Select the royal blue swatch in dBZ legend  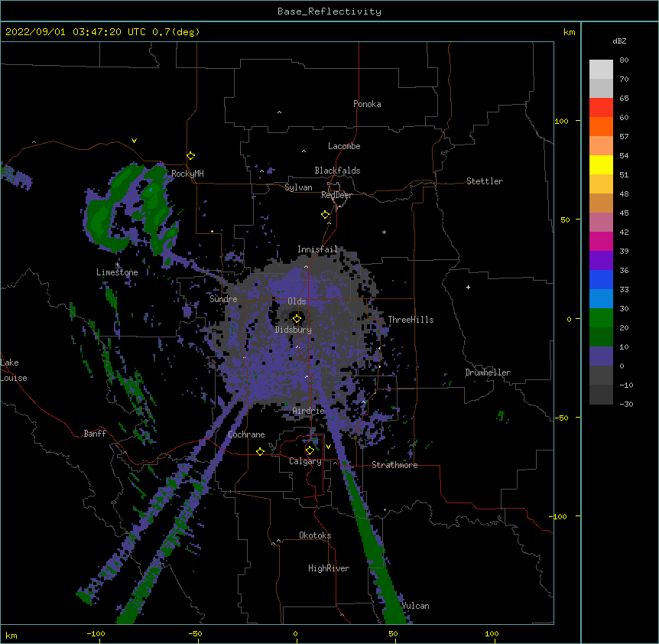tap(601, 279)
